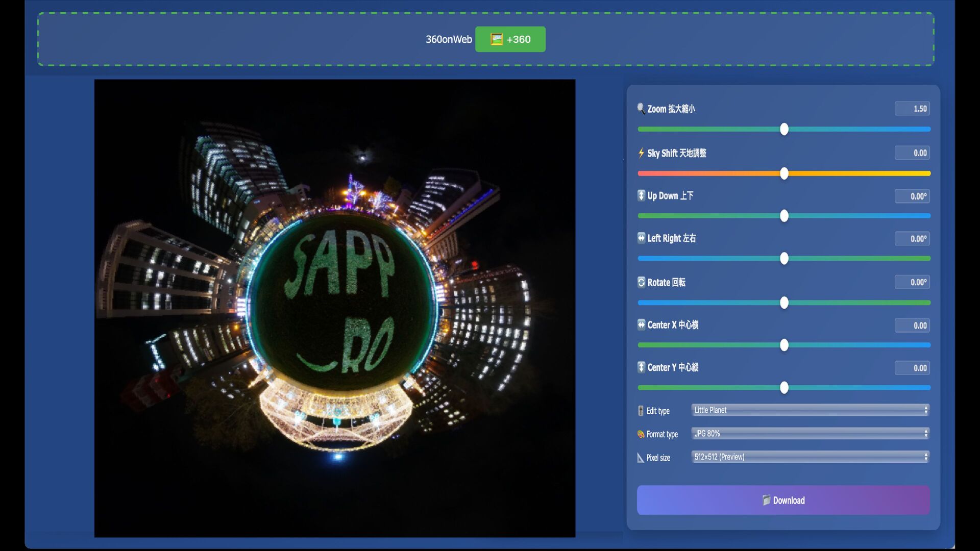Click the Rotate degree value field
Viewport: 980px width, 551px height.
point(912,282)
